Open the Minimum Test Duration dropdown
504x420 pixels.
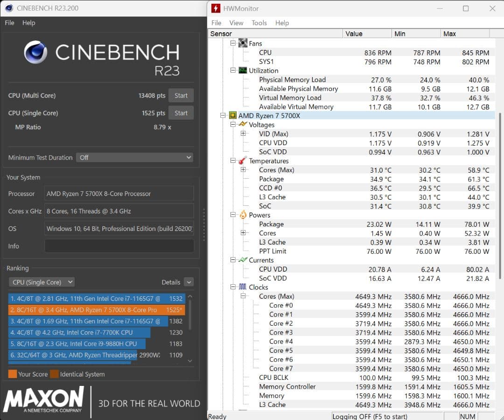135,157
